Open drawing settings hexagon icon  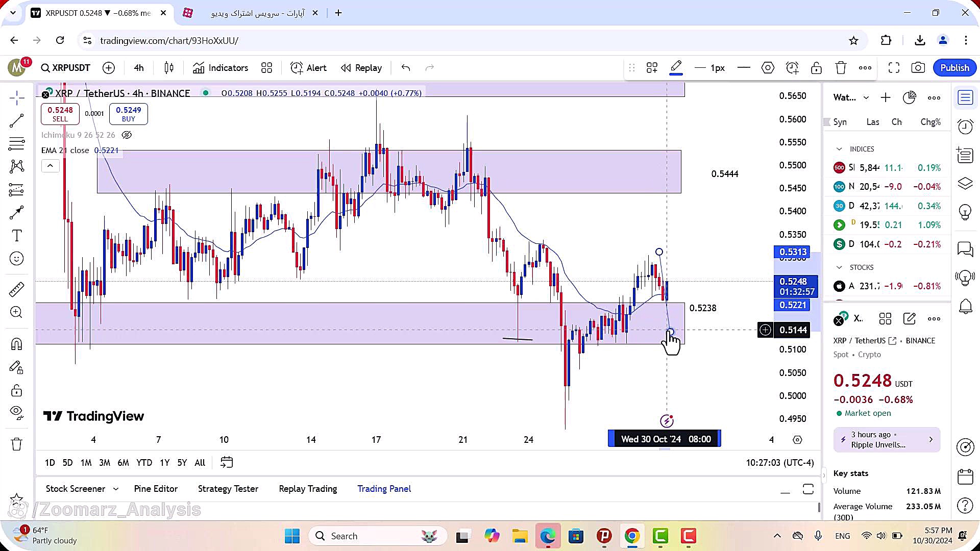point(768,68)
